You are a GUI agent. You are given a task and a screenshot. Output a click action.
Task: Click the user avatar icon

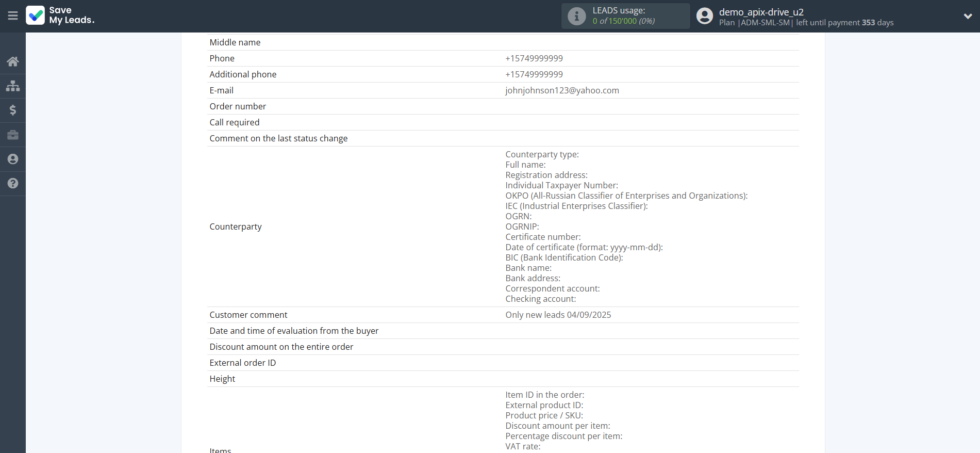(704, 16)
